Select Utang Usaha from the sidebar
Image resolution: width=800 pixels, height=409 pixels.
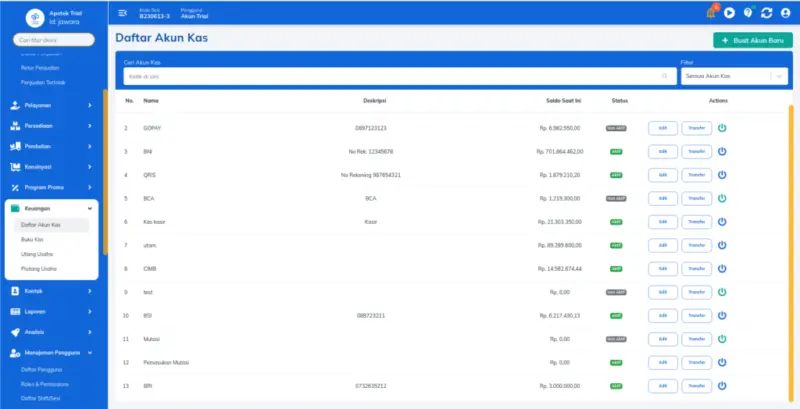click(x=35, y=254)
